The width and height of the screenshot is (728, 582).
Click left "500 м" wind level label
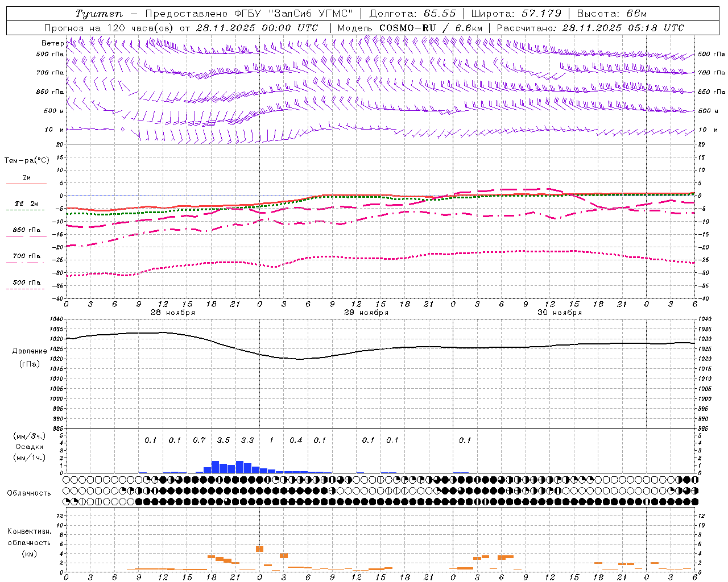tap(54, 111)
